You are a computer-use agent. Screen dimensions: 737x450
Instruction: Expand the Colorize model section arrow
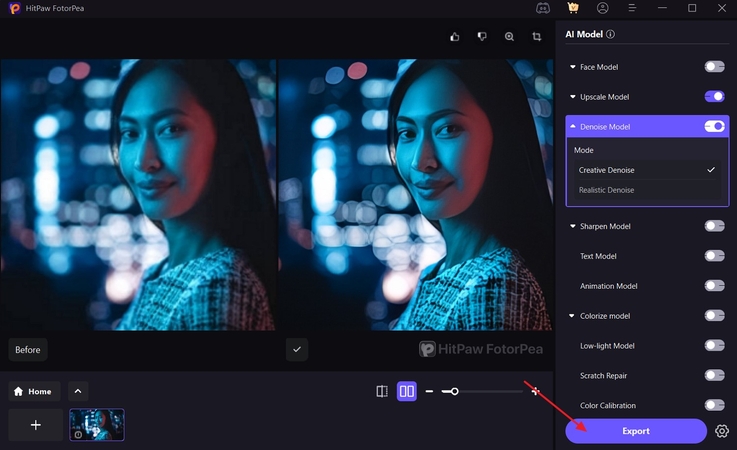click(x=572, y=316)
